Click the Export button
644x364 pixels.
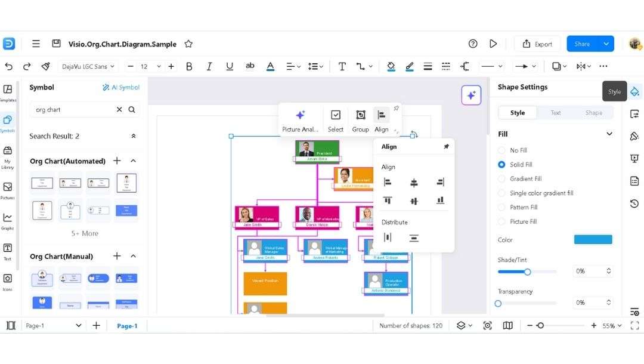(537, 44)
